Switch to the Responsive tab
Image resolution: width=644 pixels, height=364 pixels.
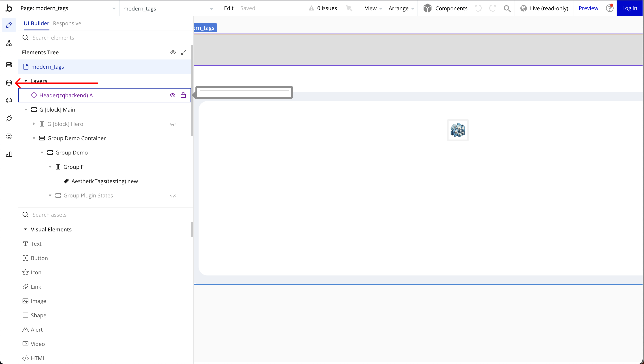point(67,23)
